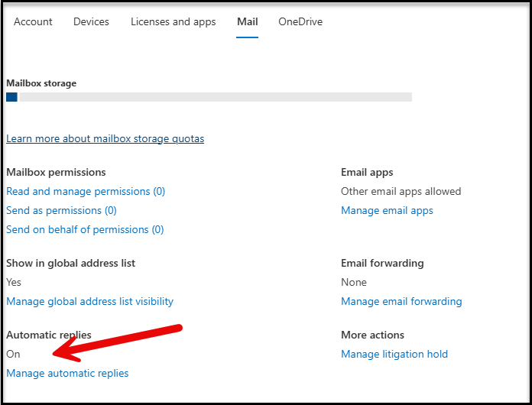Screen dimensions: 532x405
Task: Click the Automatic replies "On" status
Action: 13,354
